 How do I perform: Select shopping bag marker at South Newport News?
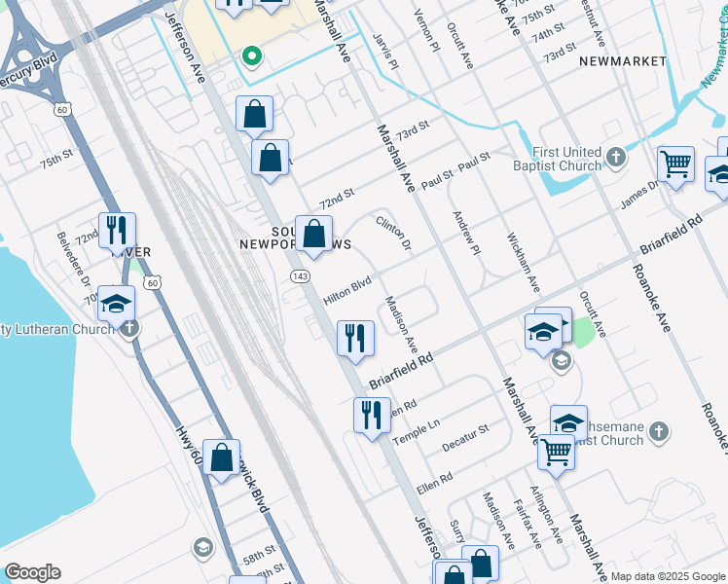[313, 237]
